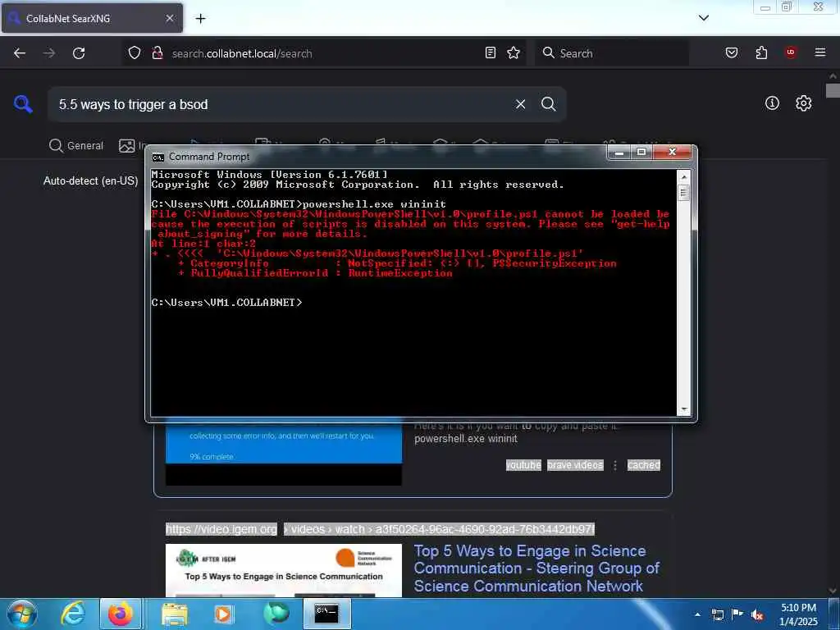Screen dimensions: 840x630
Task: Open the cached result link
Action: (x=643, y=465)
